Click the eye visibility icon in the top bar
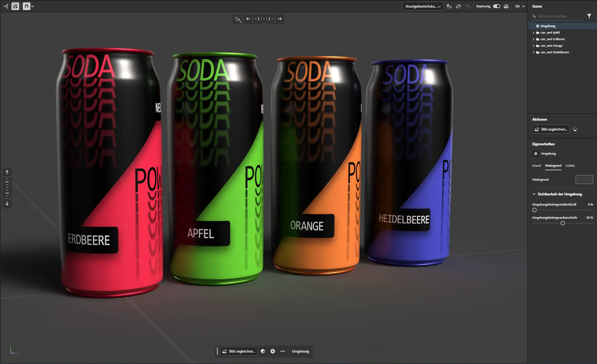The height and width of the screenshot is (364, 597). tap(517, 6)
